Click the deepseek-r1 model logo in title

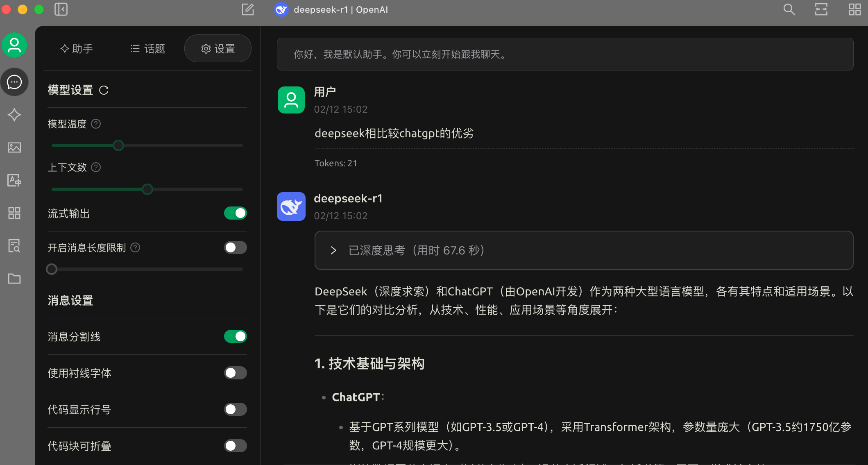(x=281, y=9)
